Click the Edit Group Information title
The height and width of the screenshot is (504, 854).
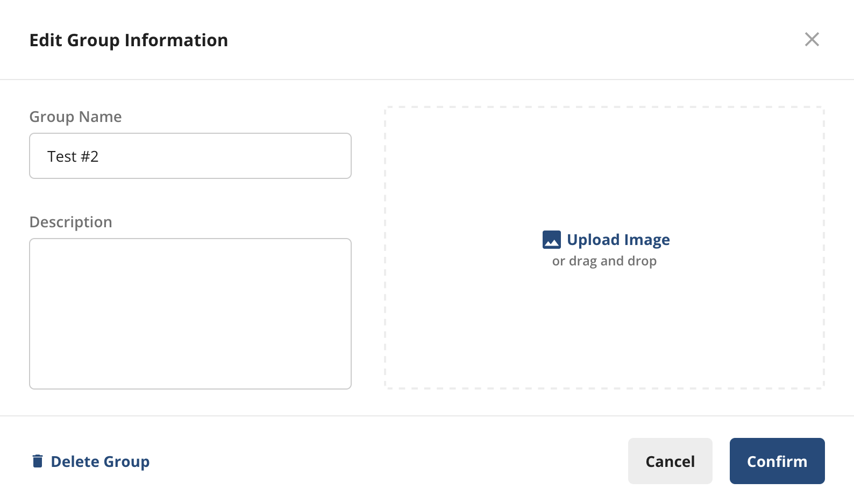(x=129, y=40)
